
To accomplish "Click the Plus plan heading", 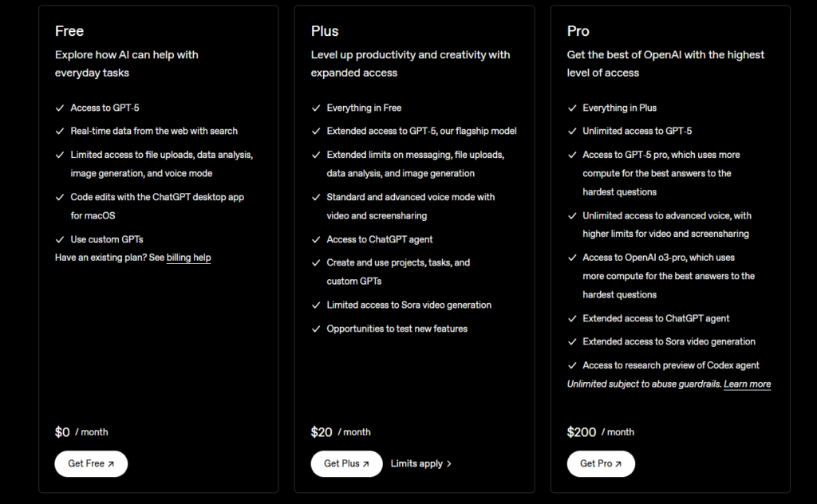I will [x=325, y=31].
